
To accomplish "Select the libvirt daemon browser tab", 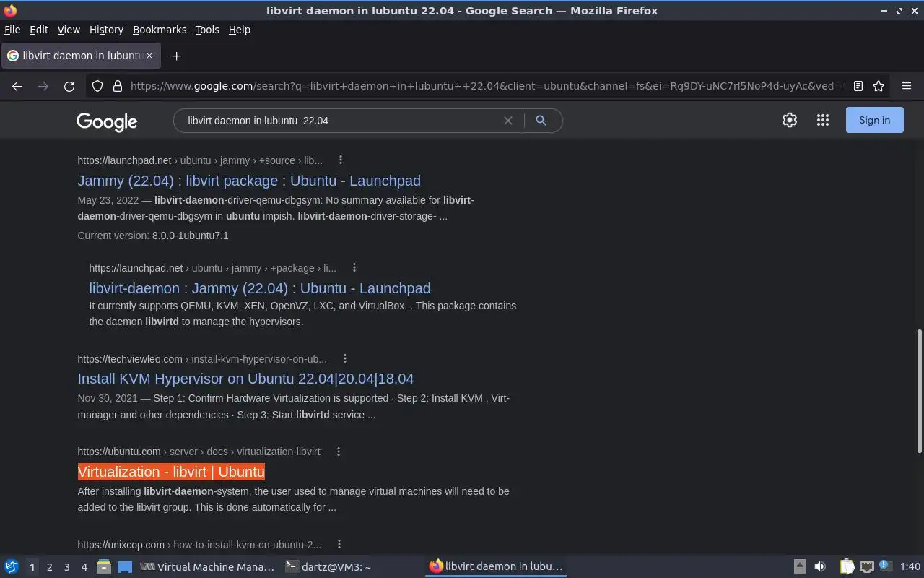I will pyautogui.click(x=81, y=56).
